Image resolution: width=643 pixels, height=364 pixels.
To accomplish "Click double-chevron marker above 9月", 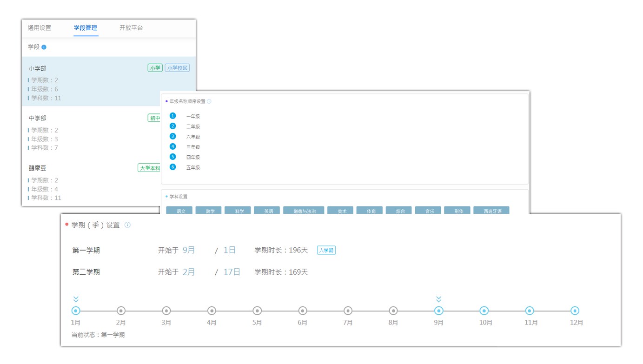I will click(x=438, y=299).
